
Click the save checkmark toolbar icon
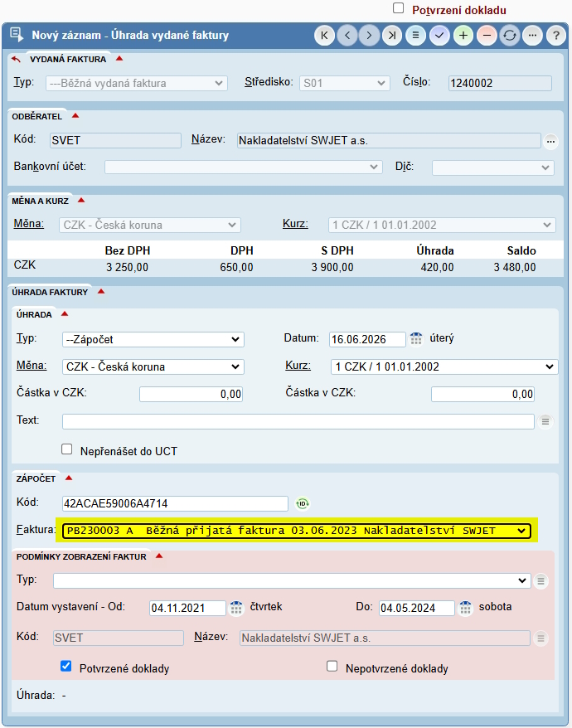(x=439, y=36)
